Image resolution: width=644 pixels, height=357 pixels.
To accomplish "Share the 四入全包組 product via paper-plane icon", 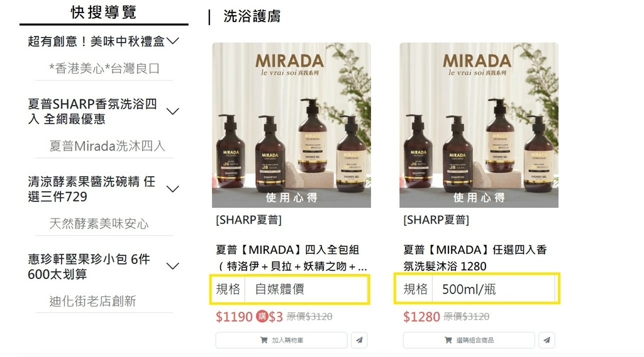I will pos(359,340).
